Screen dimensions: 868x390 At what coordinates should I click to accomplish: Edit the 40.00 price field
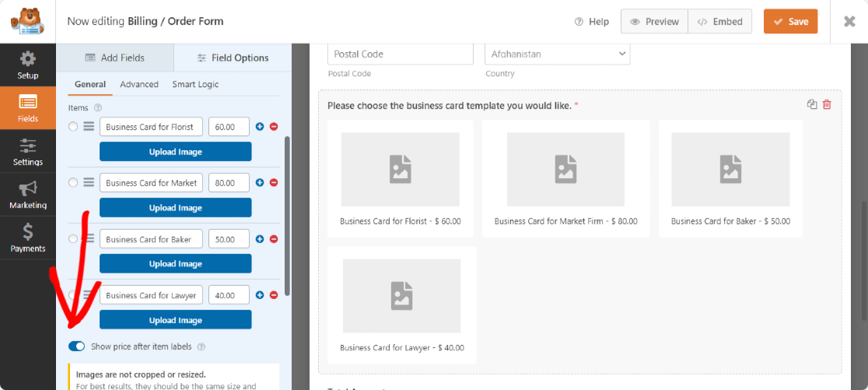229,295
